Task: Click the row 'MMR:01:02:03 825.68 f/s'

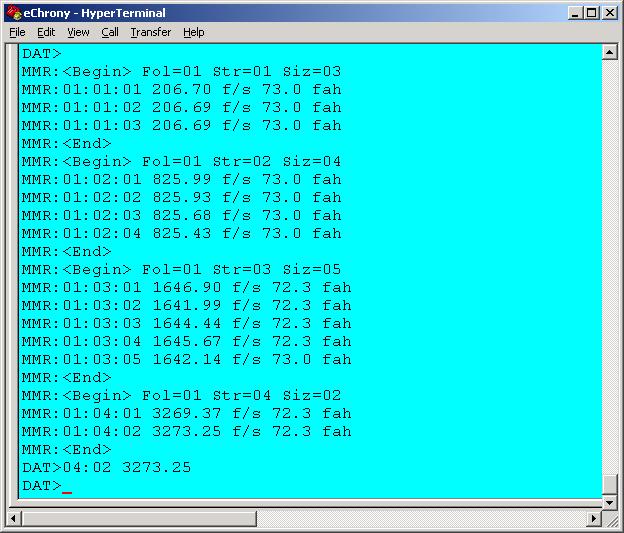Action: [x=181, y=216]
